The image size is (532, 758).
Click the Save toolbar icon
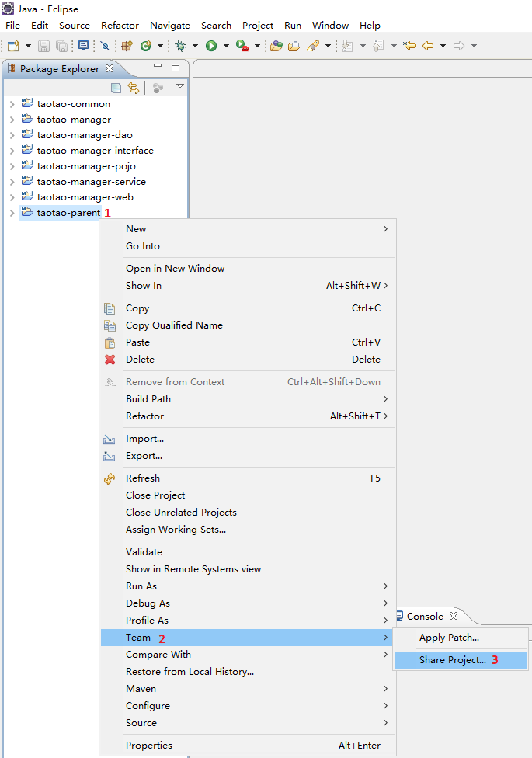click(x=44, y=46)
